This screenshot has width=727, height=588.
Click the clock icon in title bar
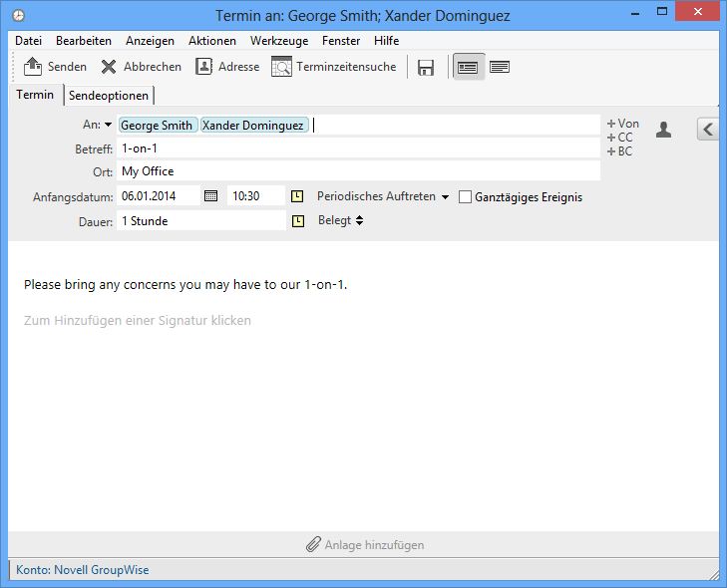coord(18,15)
